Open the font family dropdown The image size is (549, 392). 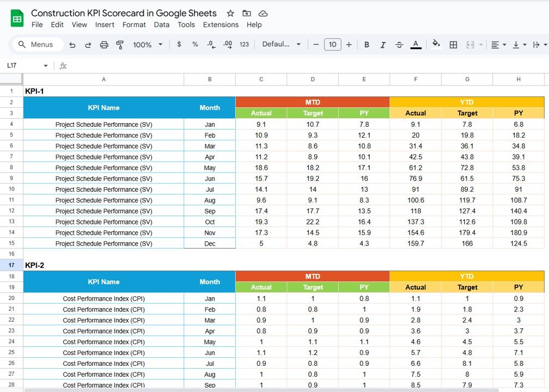pos(281,45)
